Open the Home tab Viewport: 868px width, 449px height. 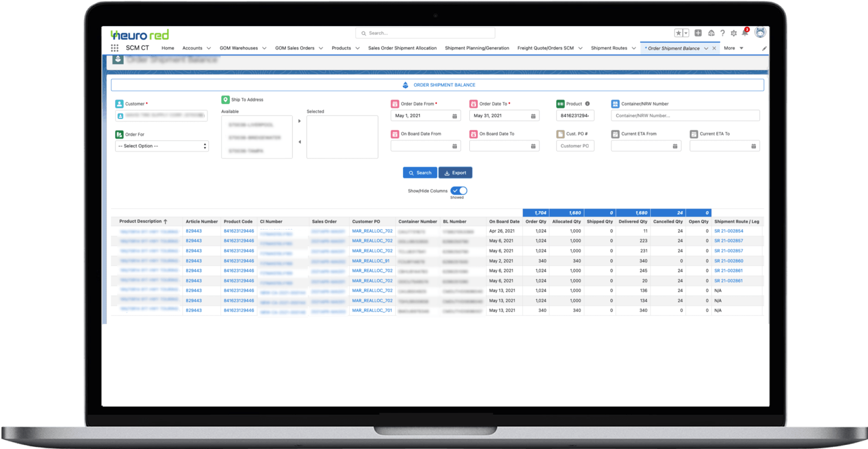click(x=168, y=48)
